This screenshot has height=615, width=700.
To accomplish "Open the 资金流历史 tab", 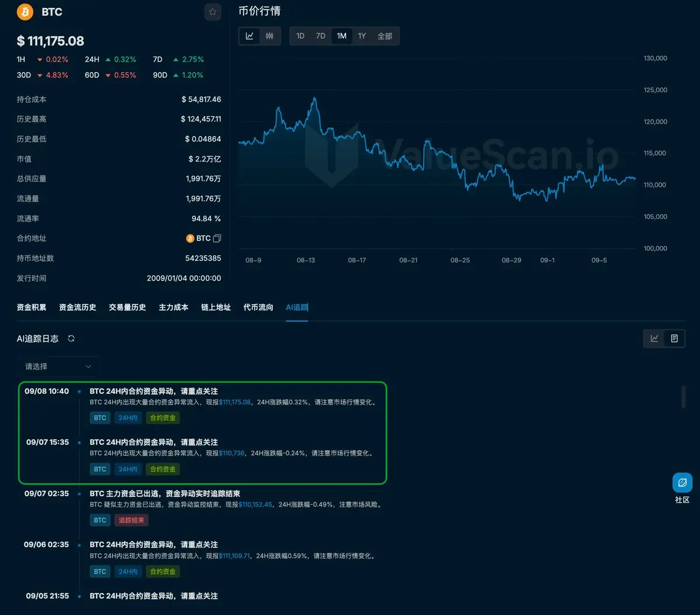I will 78,307.
